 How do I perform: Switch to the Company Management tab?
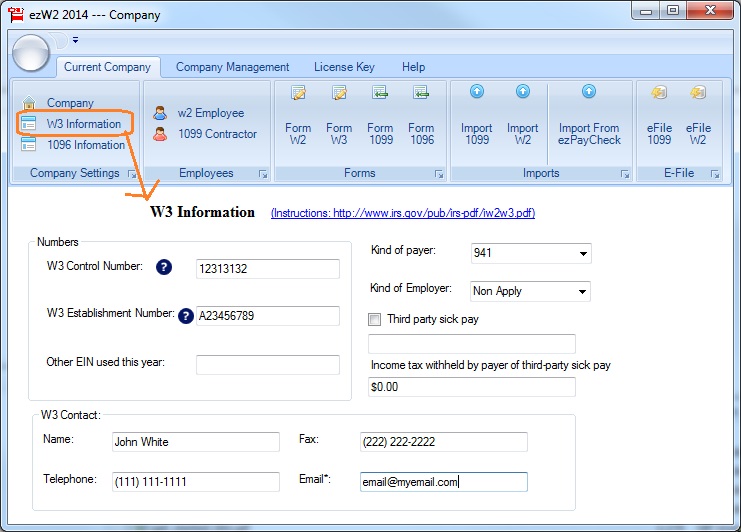(x=232, y=67)
